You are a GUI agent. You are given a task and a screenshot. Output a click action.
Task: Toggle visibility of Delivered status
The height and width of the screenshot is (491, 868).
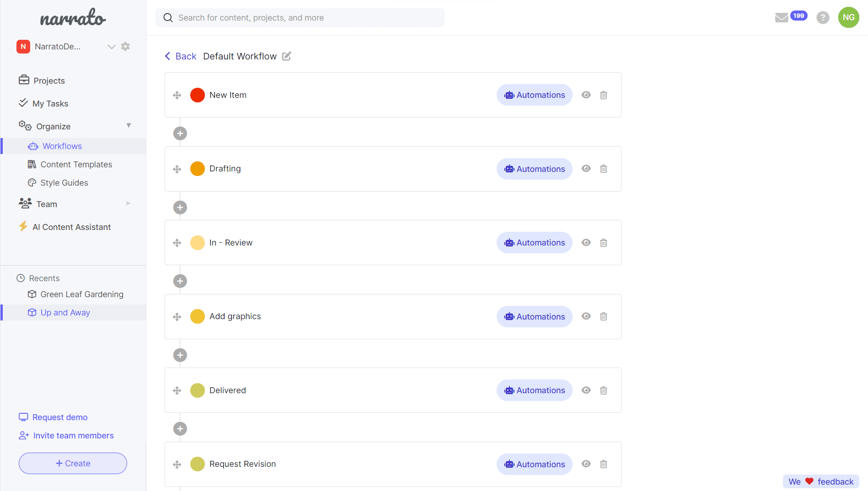pos(586,390)
